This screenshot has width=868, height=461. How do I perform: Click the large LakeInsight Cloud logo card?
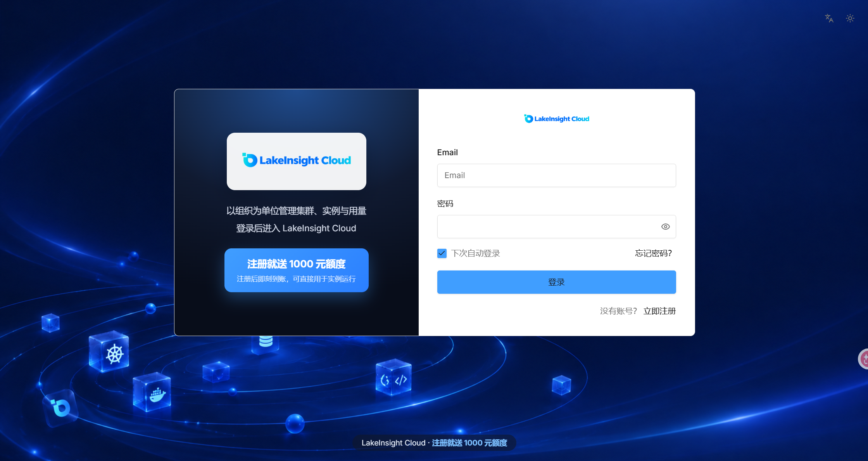pos(296,161)
